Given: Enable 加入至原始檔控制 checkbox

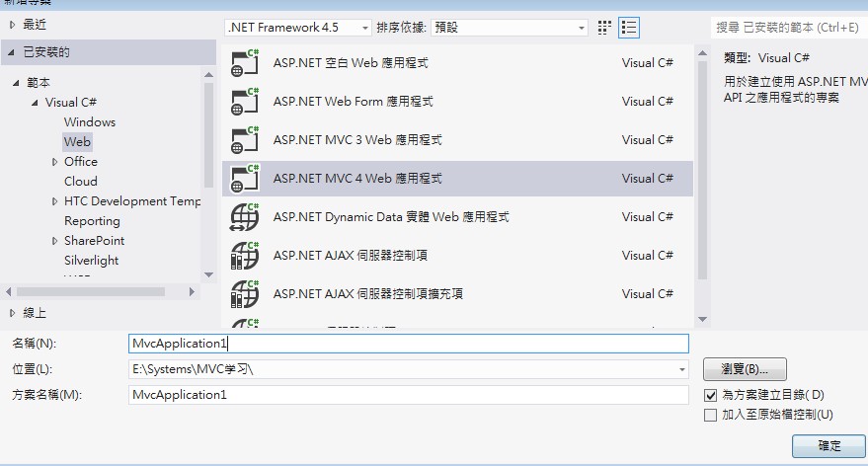Looking at the screenshot, I should click(710, 415).
